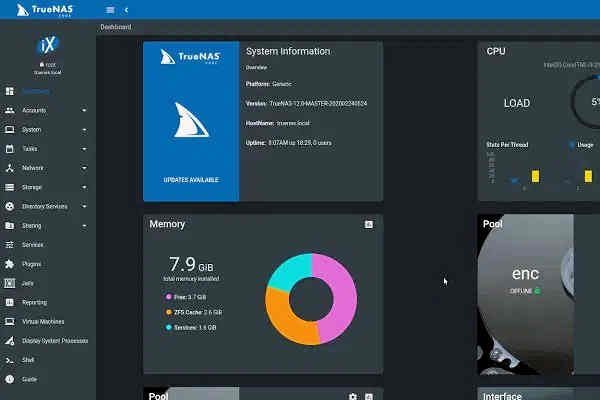
Task: Click the LOAD label in CPU card
Action: click(517, 103)
